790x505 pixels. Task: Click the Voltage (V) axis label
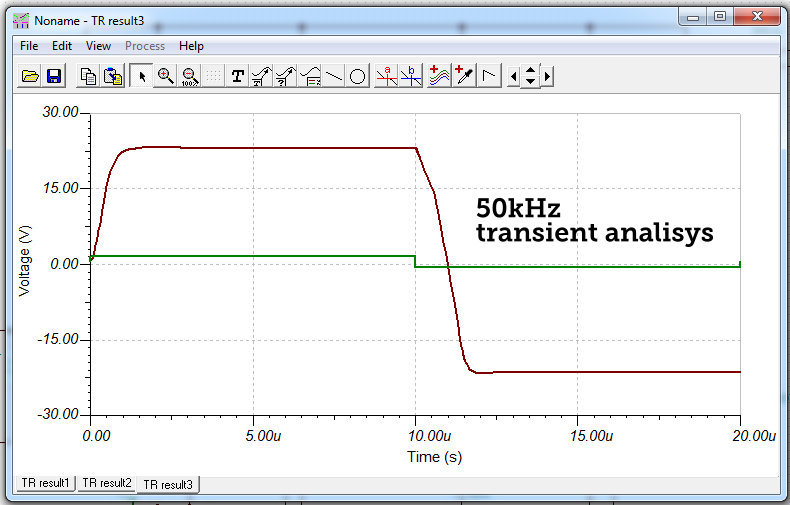coord(25,261)
